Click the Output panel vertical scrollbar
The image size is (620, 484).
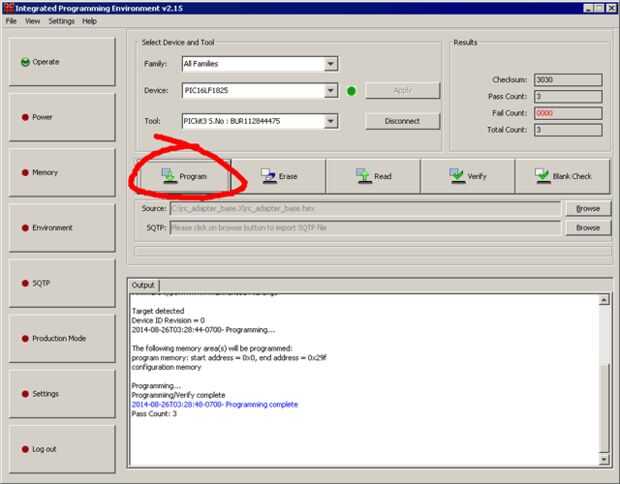[x=603, y=380]
